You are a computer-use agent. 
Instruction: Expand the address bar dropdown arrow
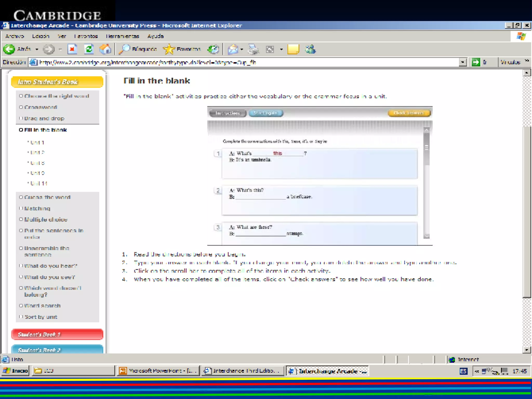click(x=462, y=62)
